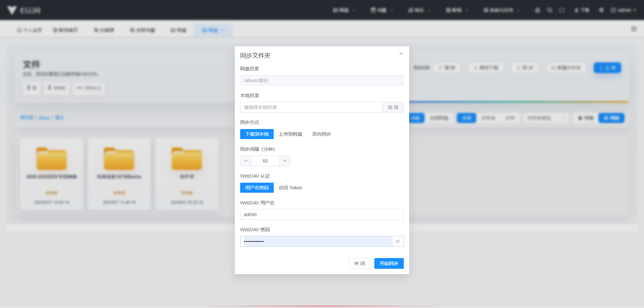
Task: Decrease sync interval with the minus button
Action: click(x=246, y=161)
